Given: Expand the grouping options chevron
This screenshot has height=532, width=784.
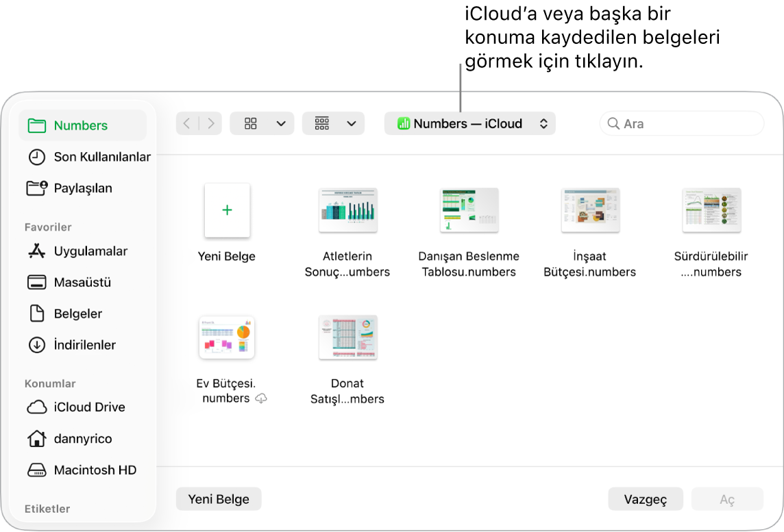Looking at the screenshot, I should [x=352, y=123].
